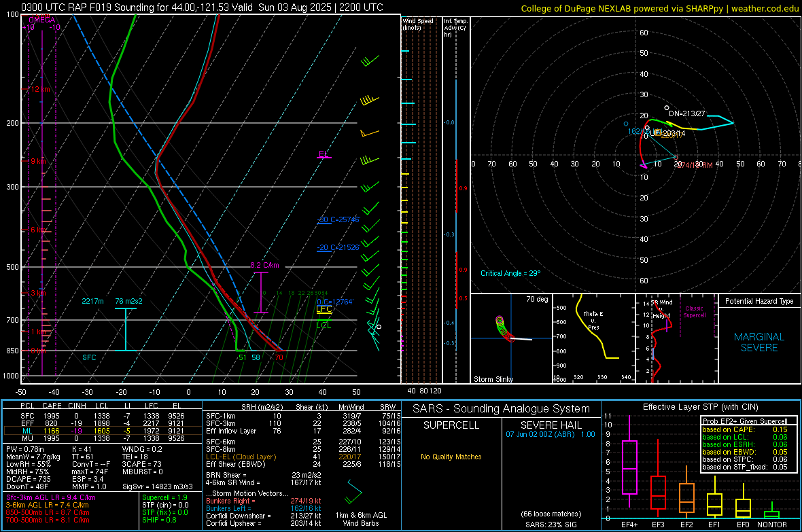
Task: Click the 'WNDG = 0.2' value
Action: 142,449
